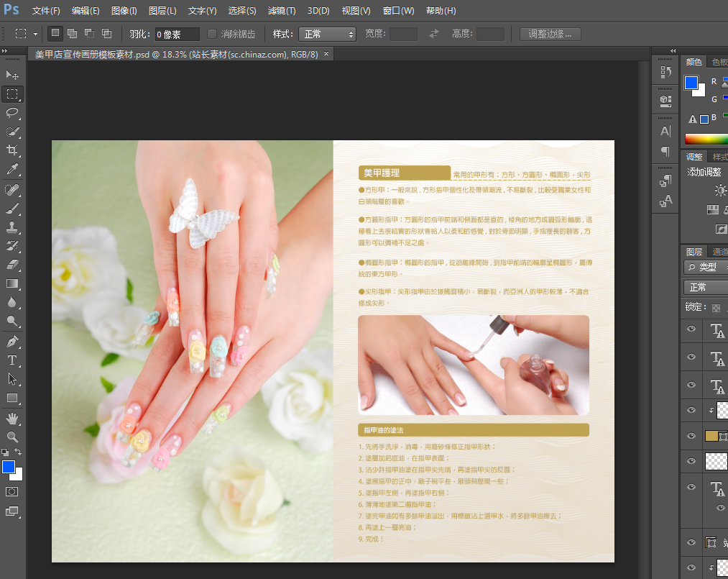Open the 图层(L) menu
This screenshot has width=728, height=579.
point(162,11)
